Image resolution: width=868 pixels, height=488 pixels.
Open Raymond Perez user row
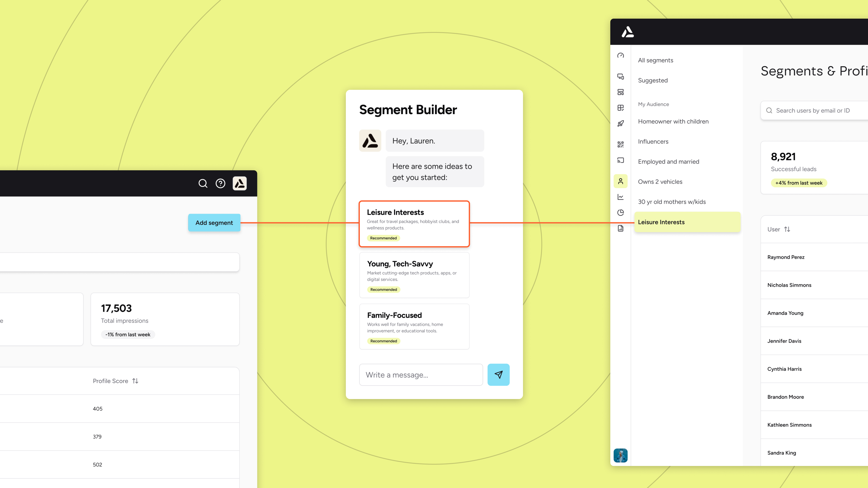point(786,257)
